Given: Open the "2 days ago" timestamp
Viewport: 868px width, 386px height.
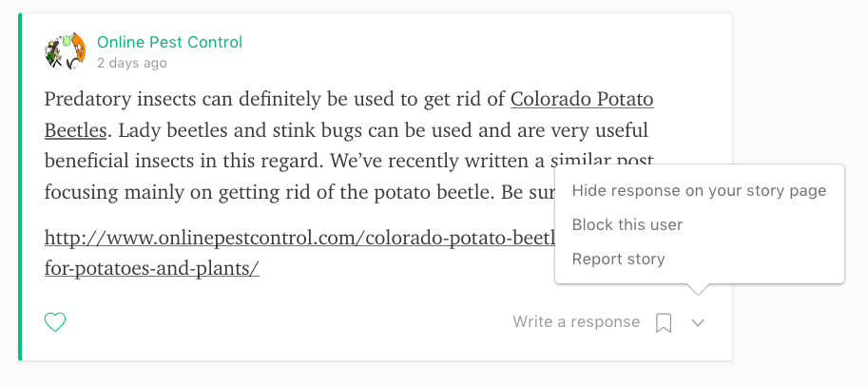Looking at the screenshot, I should click(132, 63).
